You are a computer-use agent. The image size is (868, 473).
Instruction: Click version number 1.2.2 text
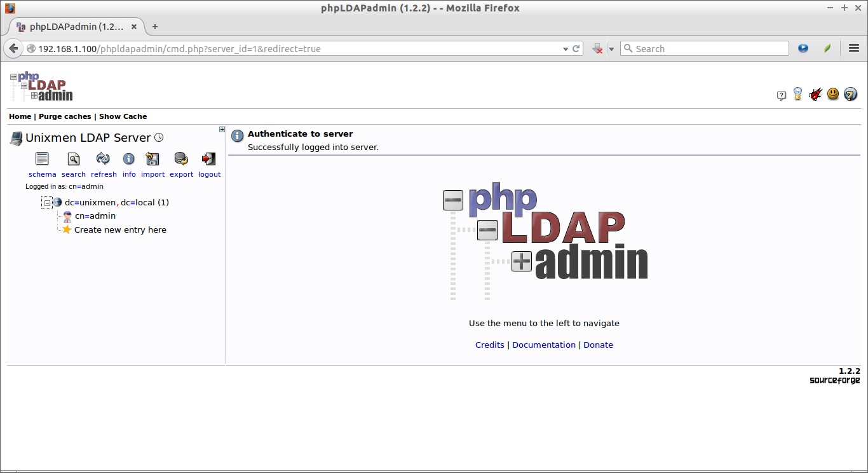tap(849, 371)
